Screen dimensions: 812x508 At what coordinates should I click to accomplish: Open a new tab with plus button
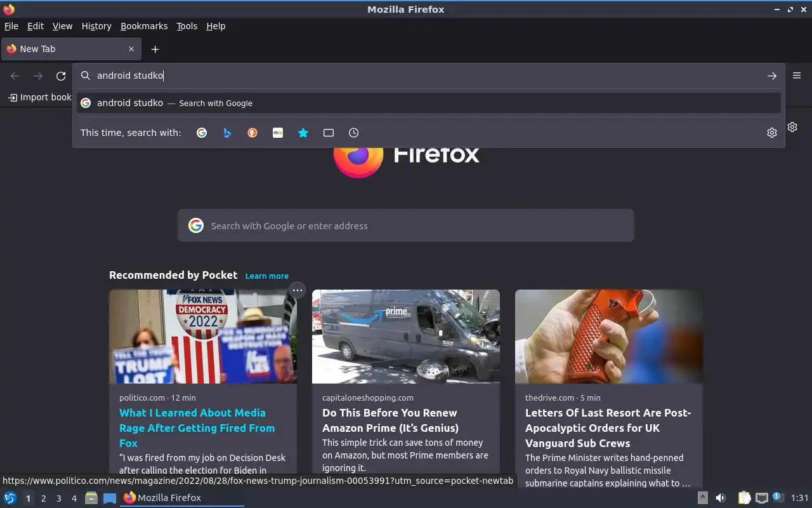point(155,49)
